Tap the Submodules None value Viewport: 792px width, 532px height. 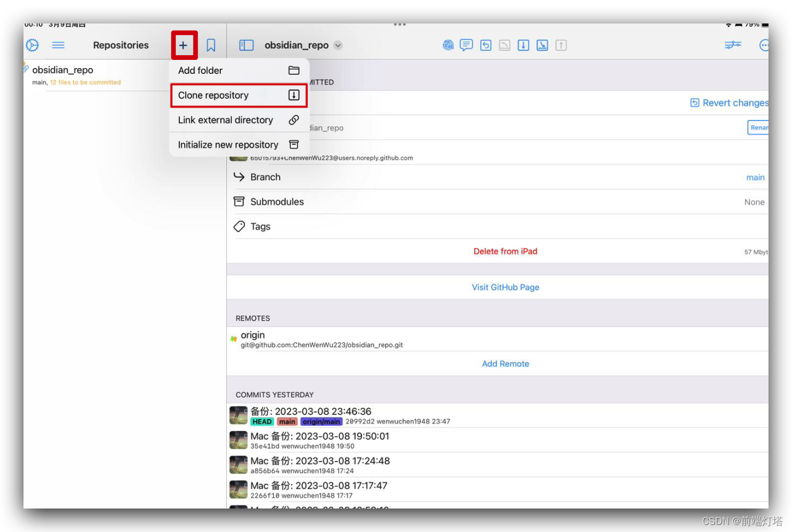point(754,202)
